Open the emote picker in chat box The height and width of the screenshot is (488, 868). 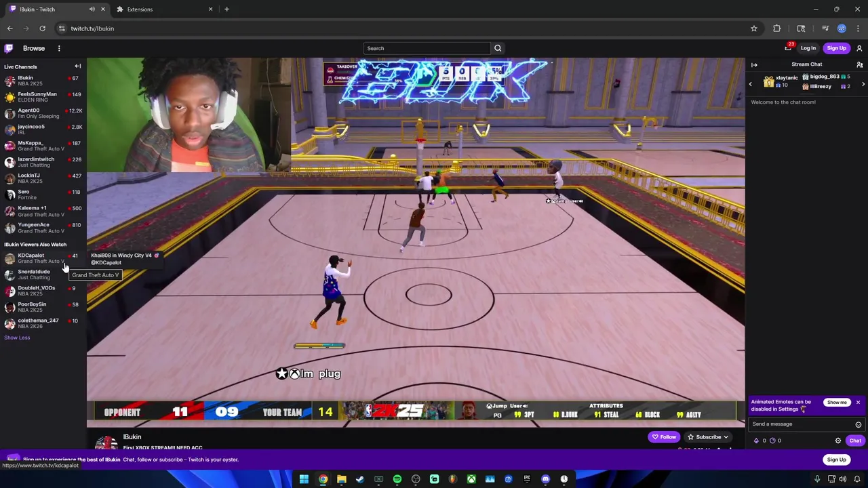pyautogui.click(x=858, y=424)
